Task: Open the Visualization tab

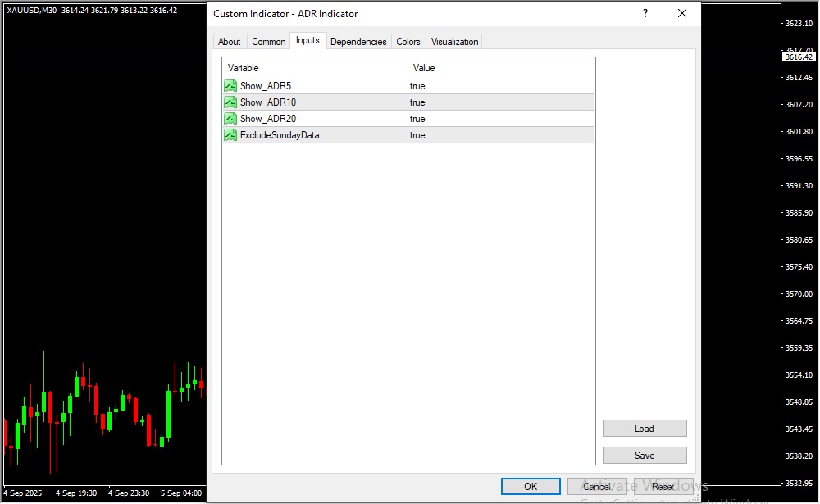Action: coord(455,42)
